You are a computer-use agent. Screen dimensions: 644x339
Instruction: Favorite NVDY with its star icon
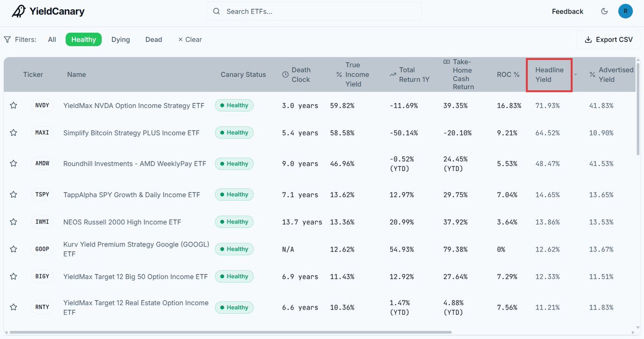pos(13,105)
